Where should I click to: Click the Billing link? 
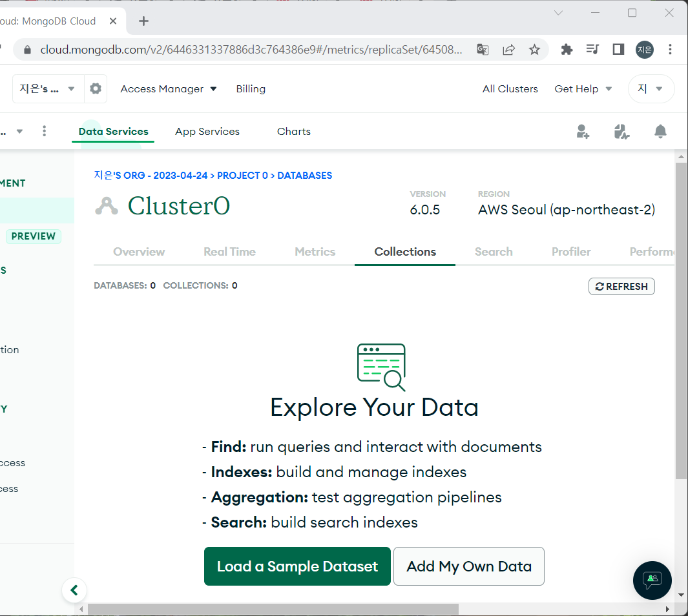[x=251, y=89]
